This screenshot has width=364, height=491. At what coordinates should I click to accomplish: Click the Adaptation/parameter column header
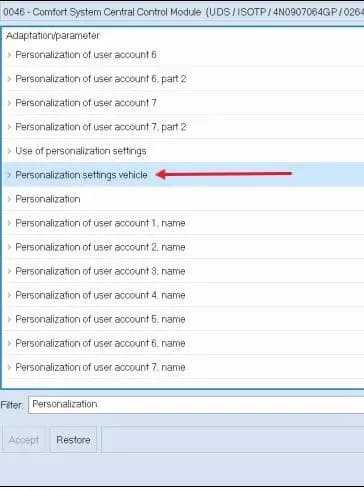(x=53, y=36)
